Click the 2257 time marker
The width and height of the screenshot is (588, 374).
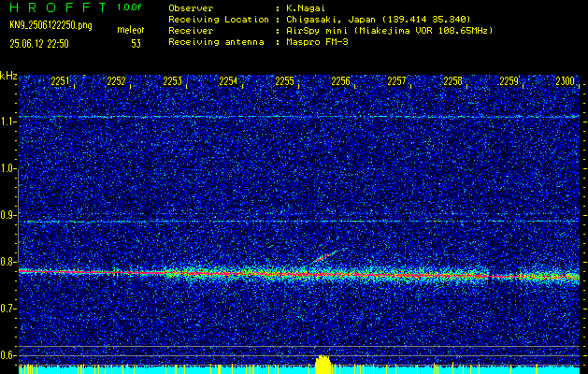(x=396, y=81)
